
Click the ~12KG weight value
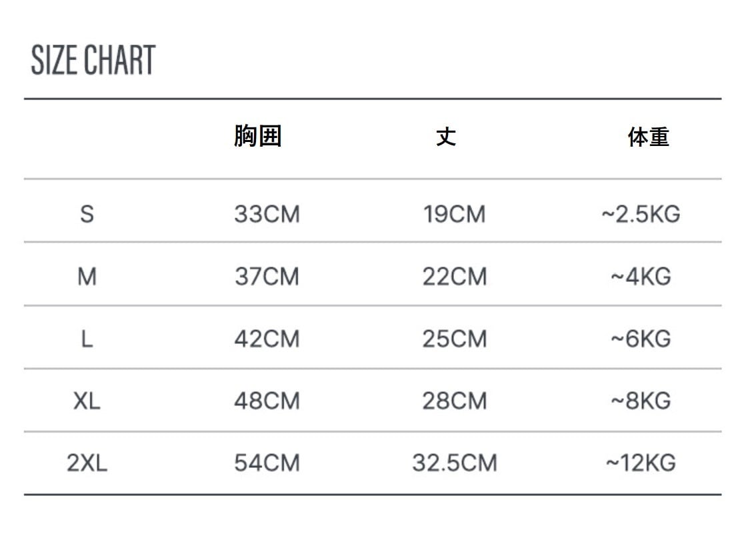click(x=641, y=463)
